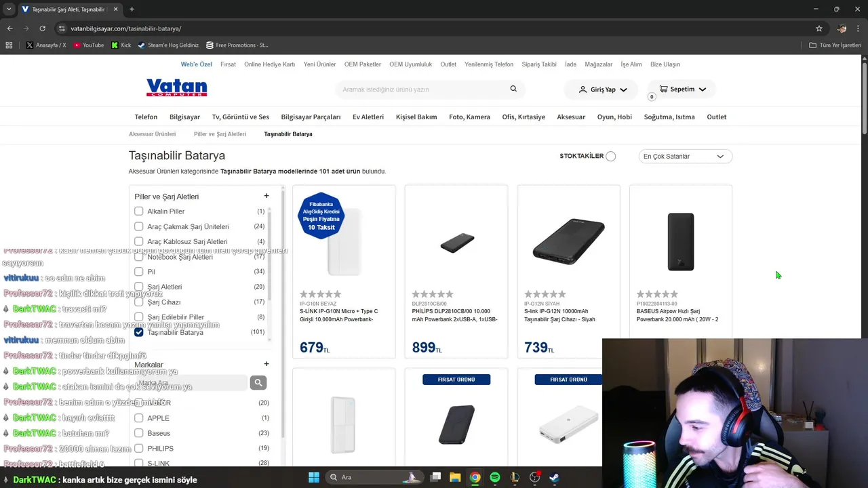Open the Free Promotions bookmark
The image size is (868, 488).
tap(237, 45)
